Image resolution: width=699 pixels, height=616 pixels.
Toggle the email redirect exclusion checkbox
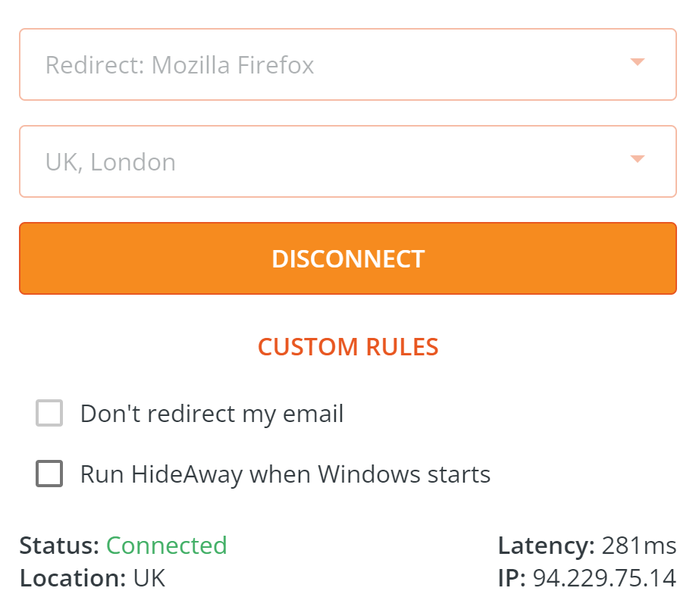(49, 414)
